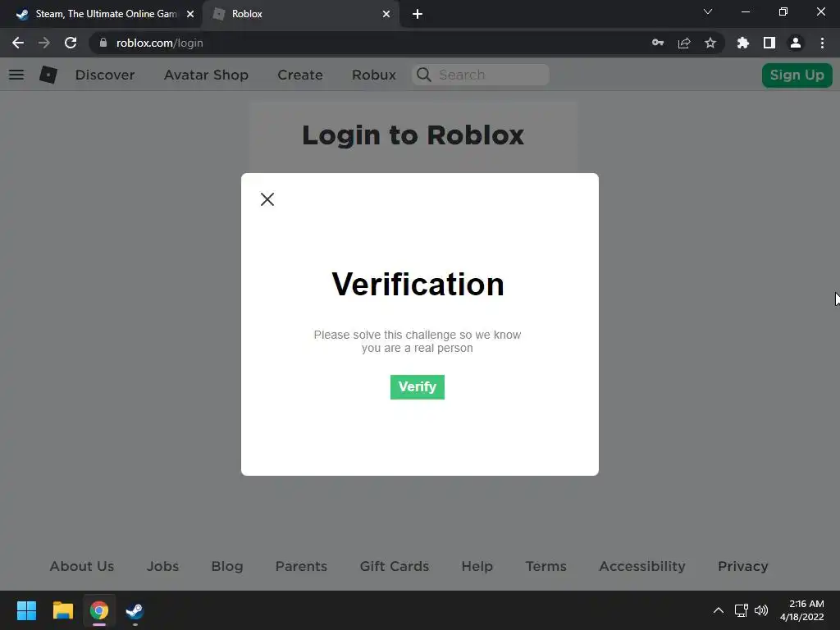
Task: Click the Roblox logo icon
Action: click(x=48, y=75)
